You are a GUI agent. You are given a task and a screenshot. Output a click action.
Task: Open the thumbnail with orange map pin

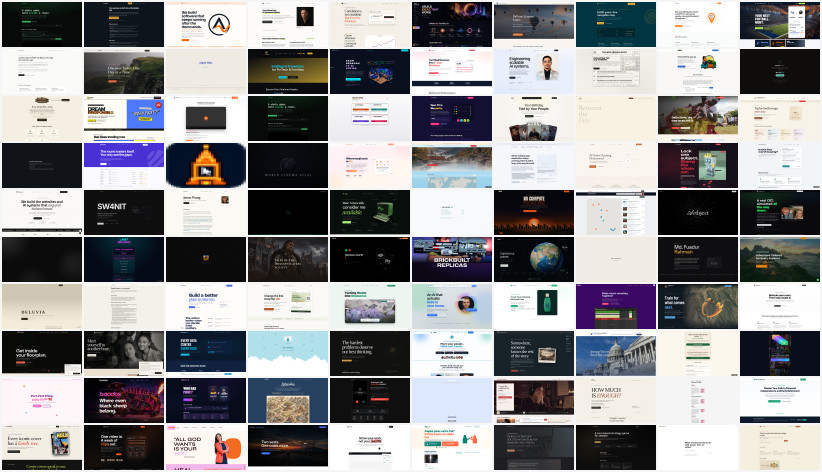click(x=698, y=25)
